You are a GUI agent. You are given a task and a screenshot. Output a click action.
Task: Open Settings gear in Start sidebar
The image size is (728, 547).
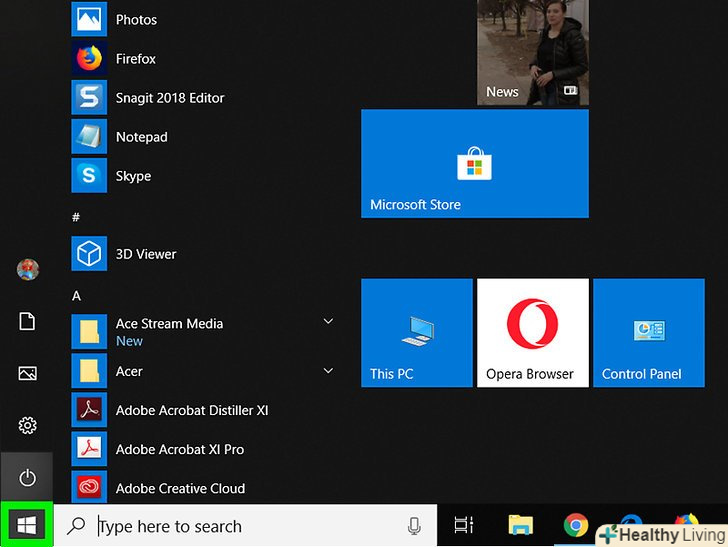click(27, 426)
